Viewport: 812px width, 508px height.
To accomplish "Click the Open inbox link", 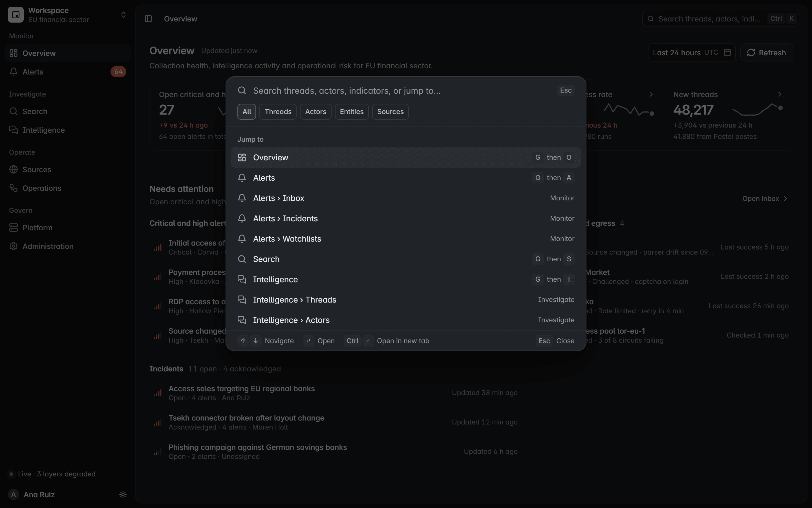I will click(x=765, y=199).
